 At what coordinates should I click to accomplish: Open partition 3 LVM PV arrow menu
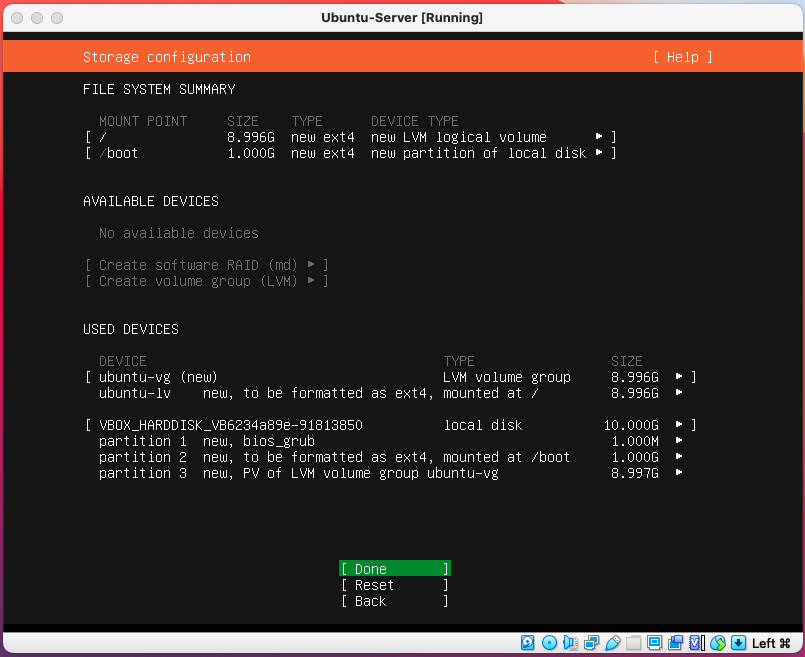tap(679, 472)
